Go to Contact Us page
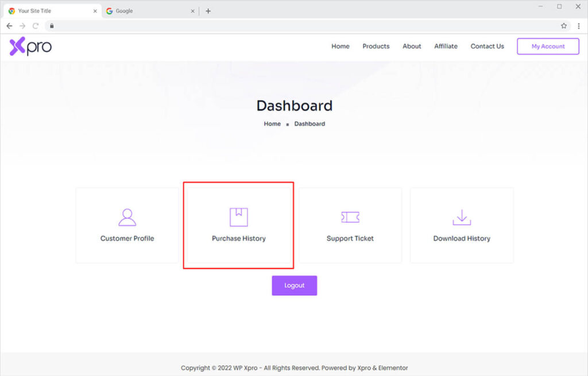 point(487,46)
